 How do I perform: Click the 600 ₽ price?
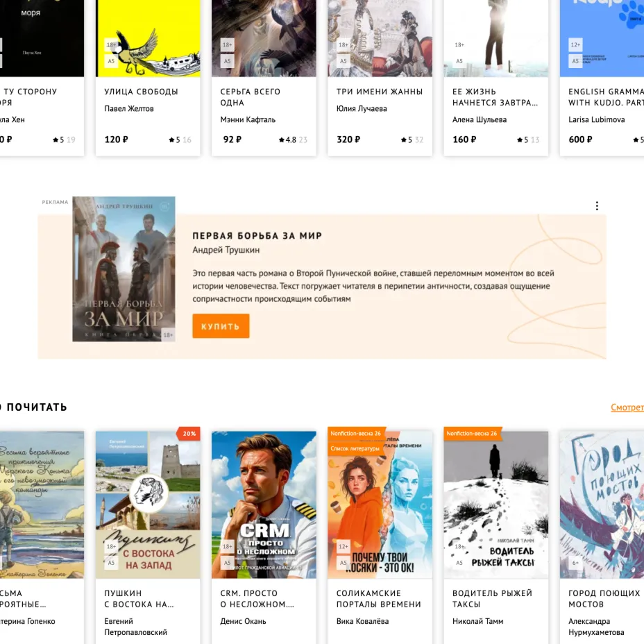580,139
